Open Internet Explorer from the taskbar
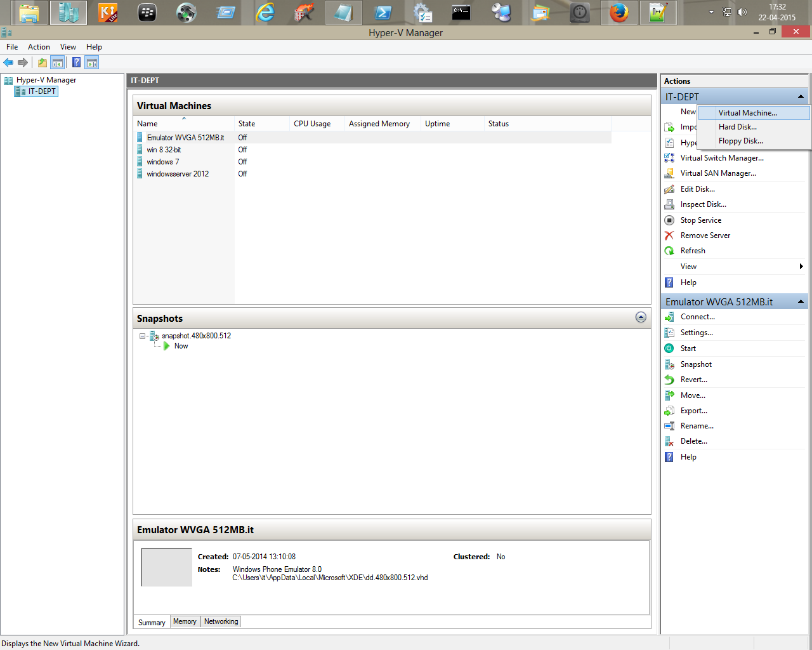This screenshot has height=650, width=812. click(265, 13)
